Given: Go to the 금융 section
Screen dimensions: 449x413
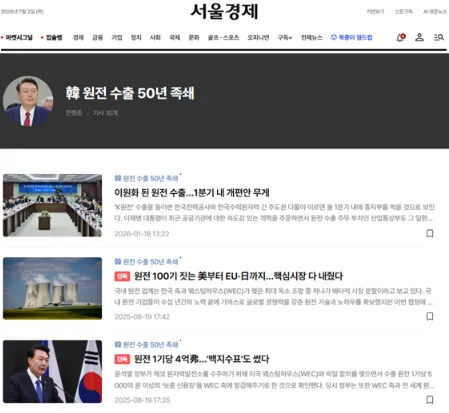Looking at the screenshot, I should point(98,37).
